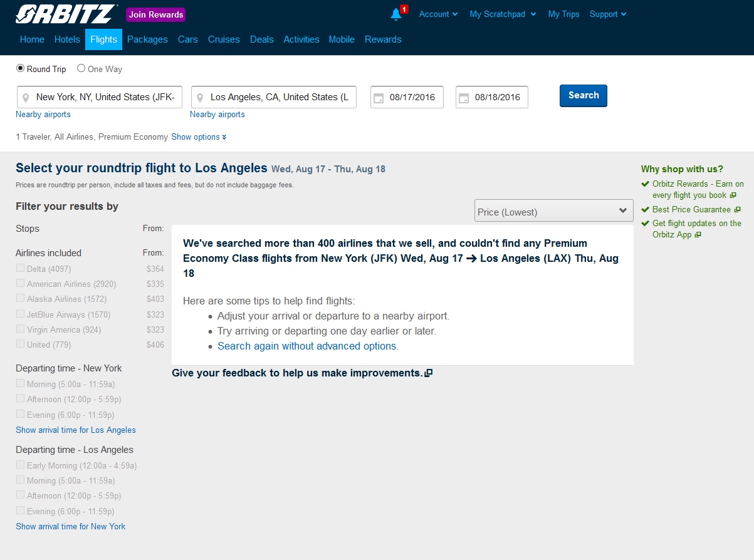
Task: Click the notifications bell icon
Action: point(396,14)
